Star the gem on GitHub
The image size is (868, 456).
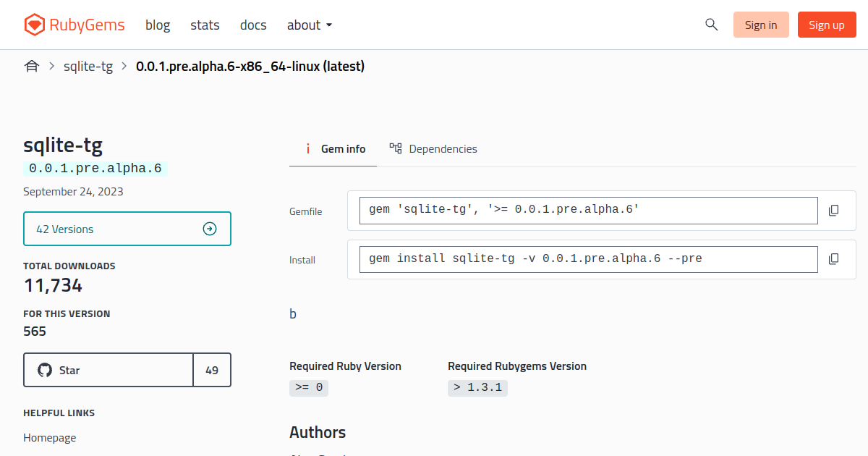click(109, 370)
